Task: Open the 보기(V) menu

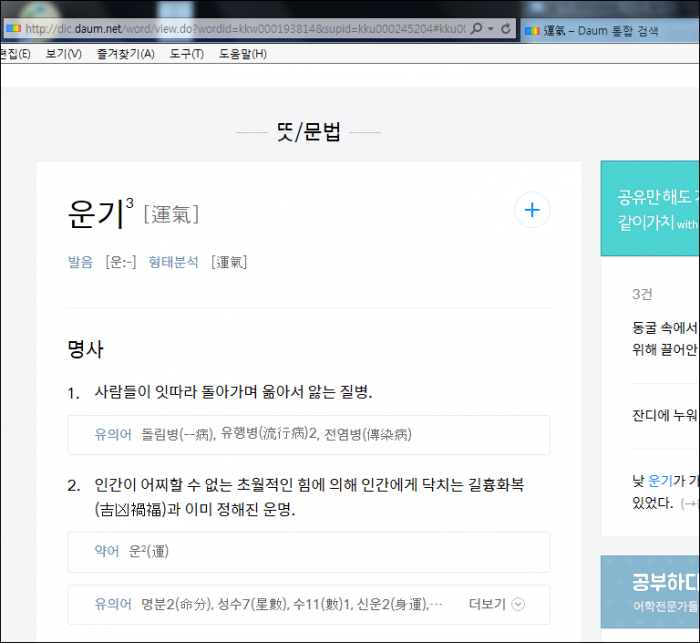Action: (x=63, y=54)
